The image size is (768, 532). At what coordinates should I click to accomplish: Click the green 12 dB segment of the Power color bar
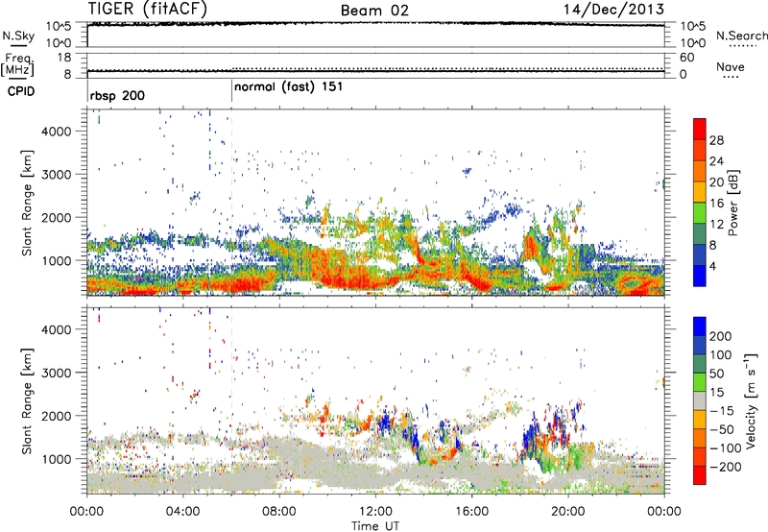(x=700, y=212)
